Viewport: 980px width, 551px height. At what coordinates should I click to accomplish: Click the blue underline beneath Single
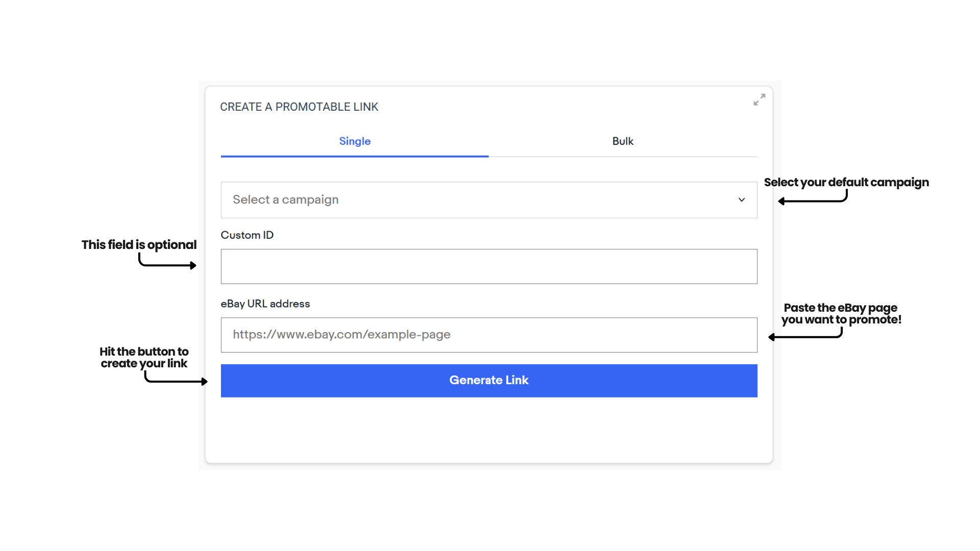coord(354,156)
